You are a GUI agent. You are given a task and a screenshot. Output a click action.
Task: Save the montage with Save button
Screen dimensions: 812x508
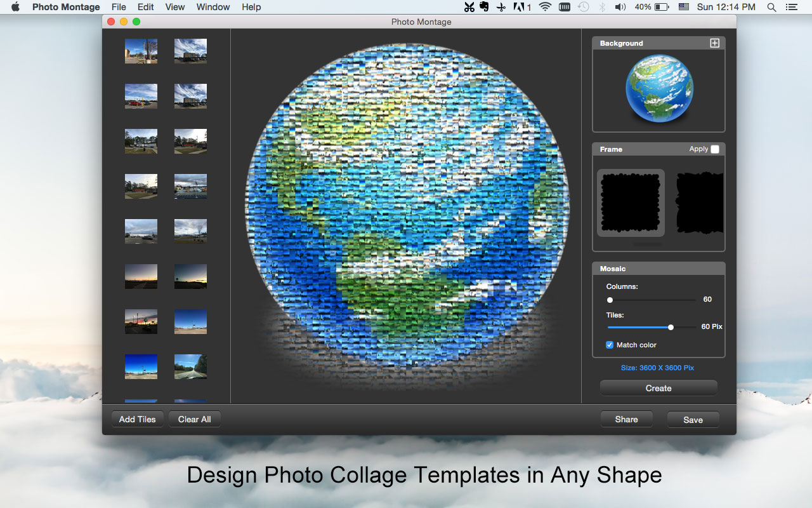tap(693, 420)
